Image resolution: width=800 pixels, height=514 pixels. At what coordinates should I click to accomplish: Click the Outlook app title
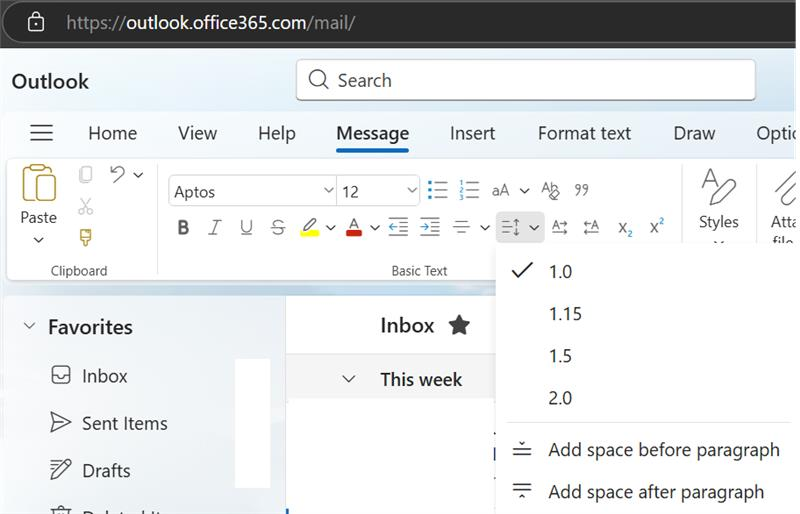tap(50, 82)
